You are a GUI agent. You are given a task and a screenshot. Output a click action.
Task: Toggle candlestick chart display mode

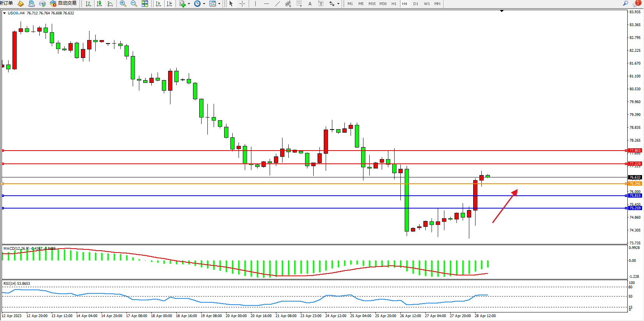(99, 4)
